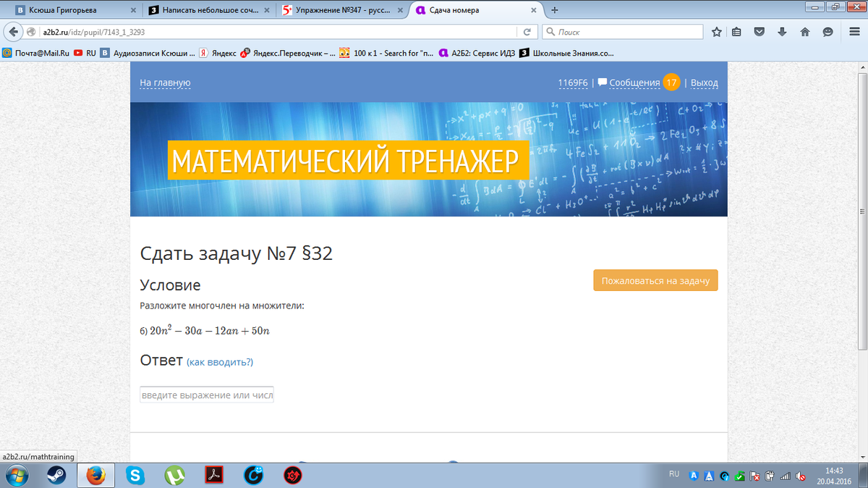Show bookmarks list icon beside the star
This screenshot has height=488, width=868.
[737, 32]
